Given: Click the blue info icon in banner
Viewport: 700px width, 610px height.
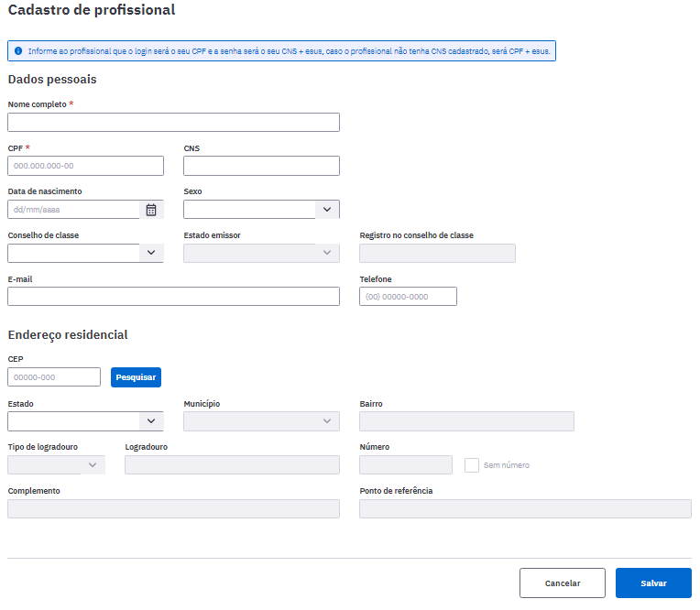Looking at the screenshot, I should [x=18, y=51].
